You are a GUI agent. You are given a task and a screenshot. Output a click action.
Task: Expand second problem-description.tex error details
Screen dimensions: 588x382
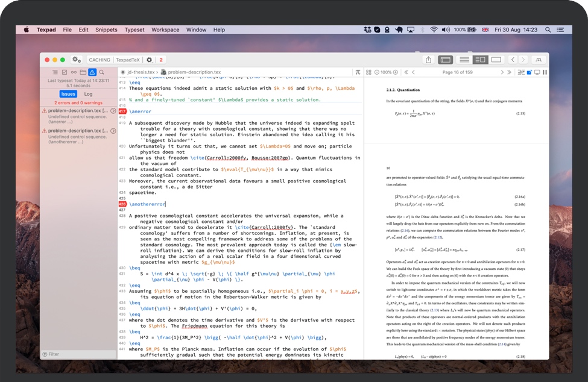click(x=113, y=131)
